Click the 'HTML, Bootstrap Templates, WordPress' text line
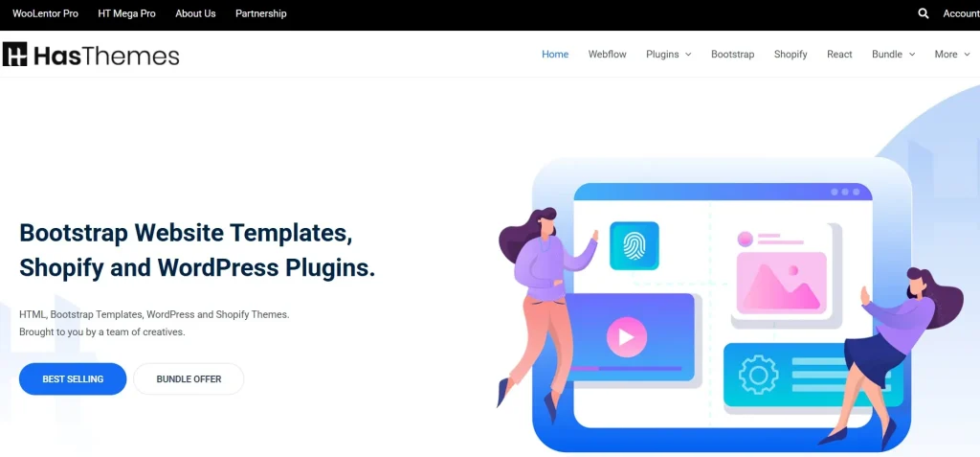 click(154, 314)
